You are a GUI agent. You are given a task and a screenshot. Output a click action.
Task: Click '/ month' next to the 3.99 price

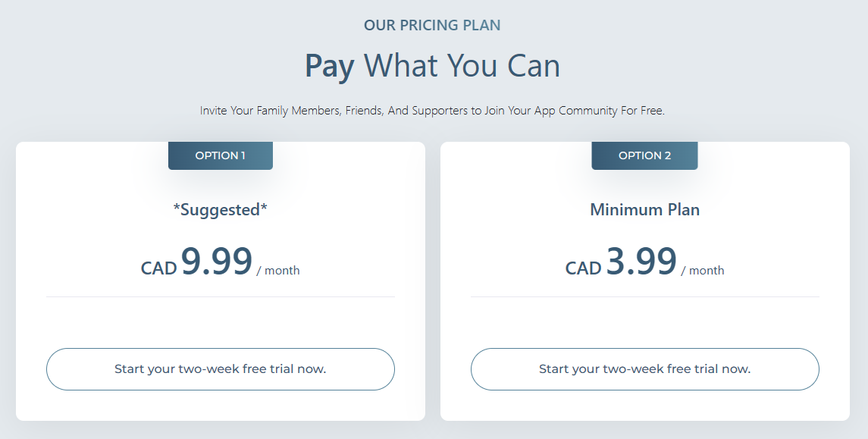point(703,271)
